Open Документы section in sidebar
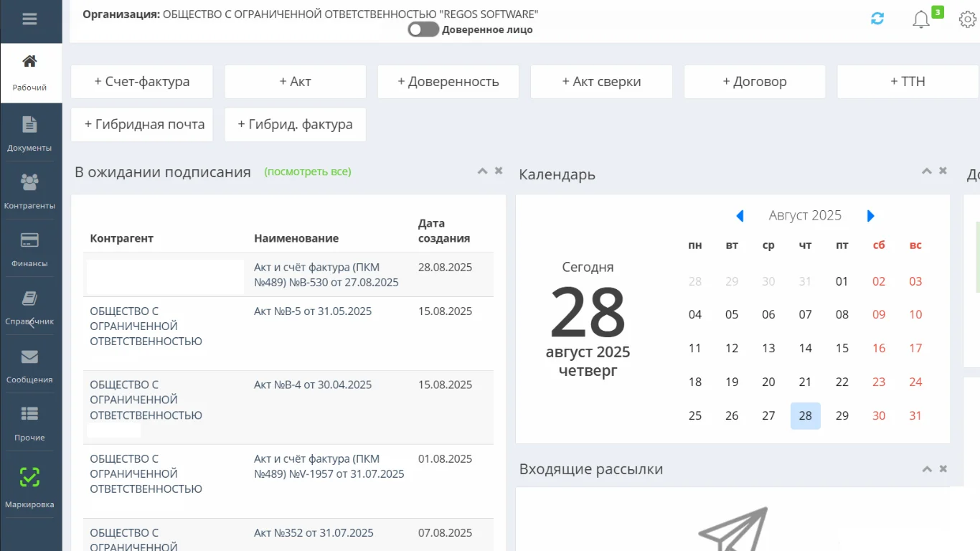This screenshot has height=551, width=980. [x=29, y=133]
